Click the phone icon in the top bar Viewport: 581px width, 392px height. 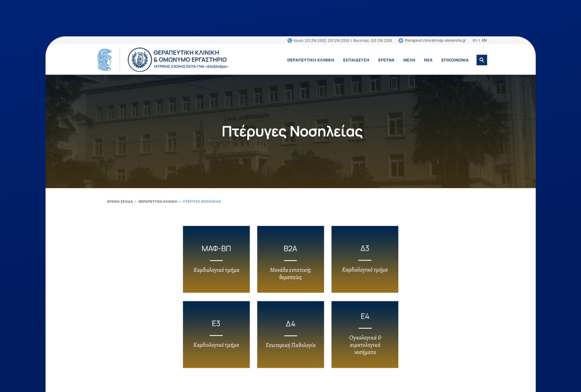pos(290,40)
